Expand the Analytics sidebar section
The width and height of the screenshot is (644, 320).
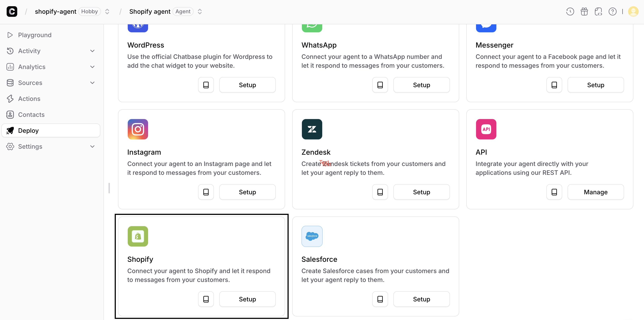pos(92,67)
